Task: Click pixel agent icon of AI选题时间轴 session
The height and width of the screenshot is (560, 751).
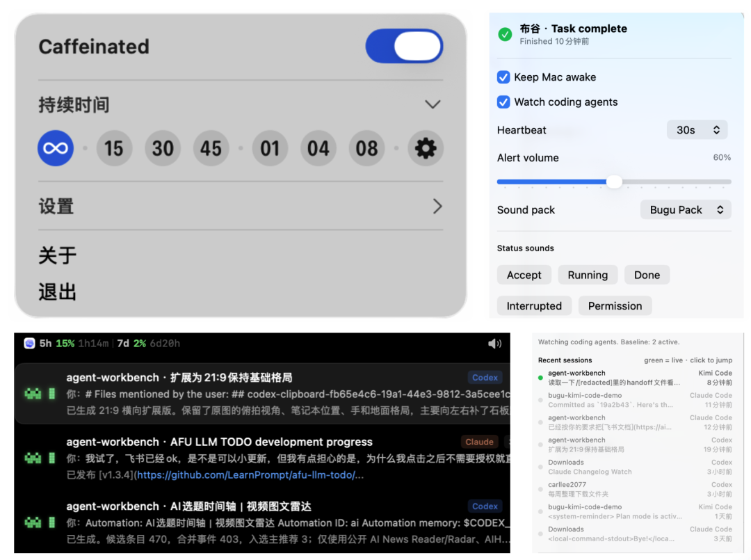Action: coord(33,522)
